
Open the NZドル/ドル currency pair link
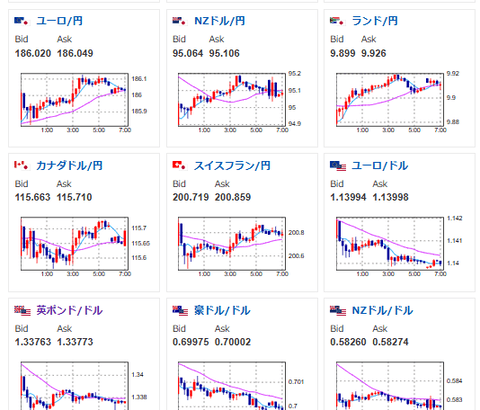382,310
